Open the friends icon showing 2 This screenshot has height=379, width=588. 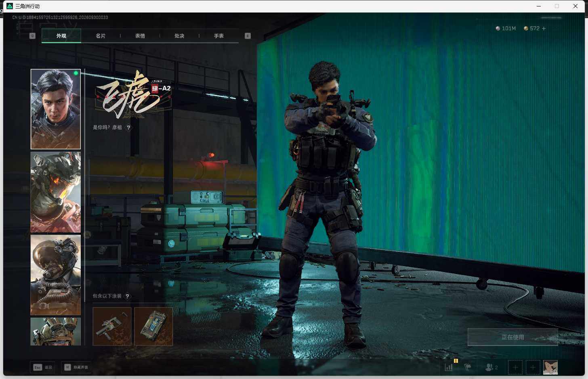point(491,367)
